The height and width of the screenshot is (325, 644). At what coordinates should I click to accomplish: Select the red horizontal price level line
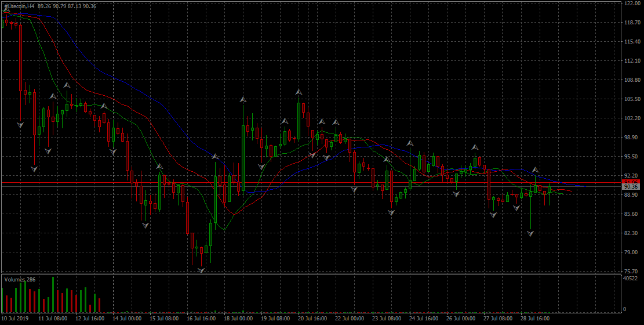coord(290,183)
